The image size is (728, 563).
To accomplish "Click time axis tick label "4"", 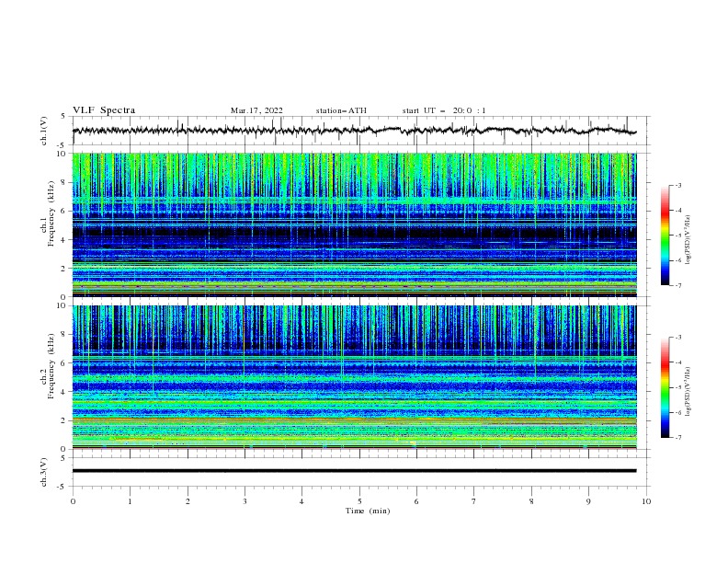I will click(301, 501).
